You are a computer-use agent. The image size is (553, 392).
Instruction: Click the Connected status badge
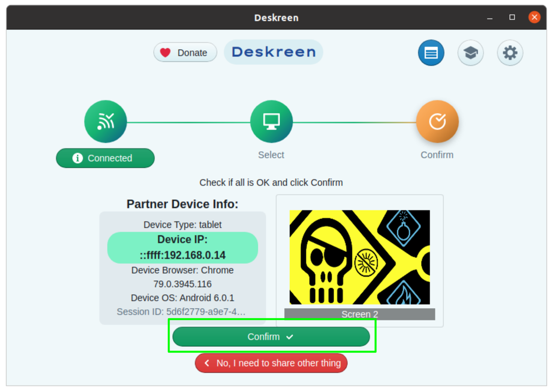pos(105,158)
